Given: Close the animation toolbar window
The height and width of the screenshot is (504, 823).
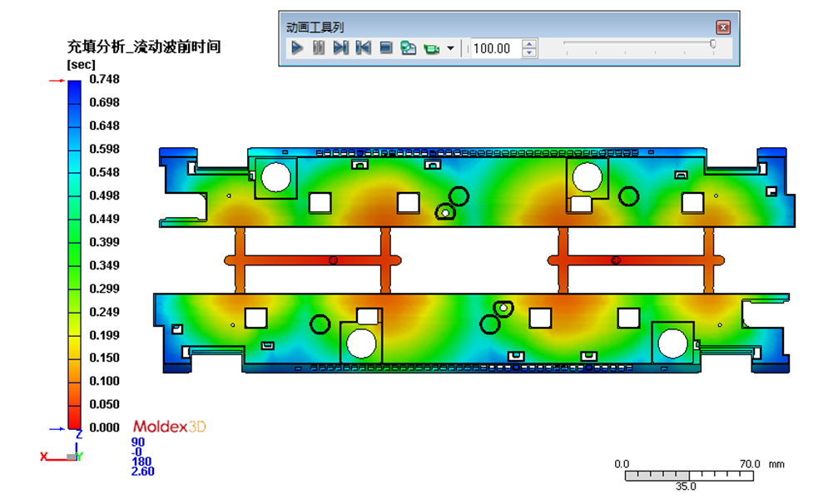Looking at the screenshot, I should 723,27.
